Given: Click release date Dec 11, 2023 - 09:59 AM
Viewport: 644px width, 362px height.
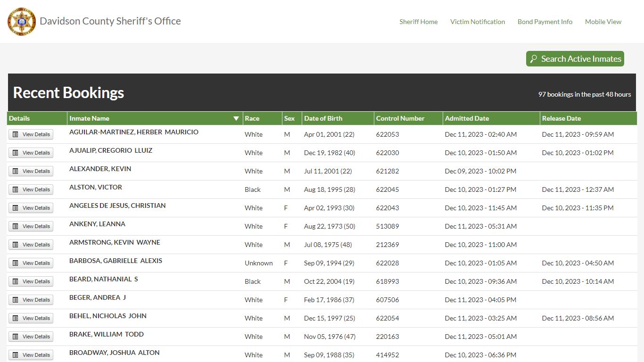Looking at the screenshot, I should pyautogui.click(x=578, y=134).
